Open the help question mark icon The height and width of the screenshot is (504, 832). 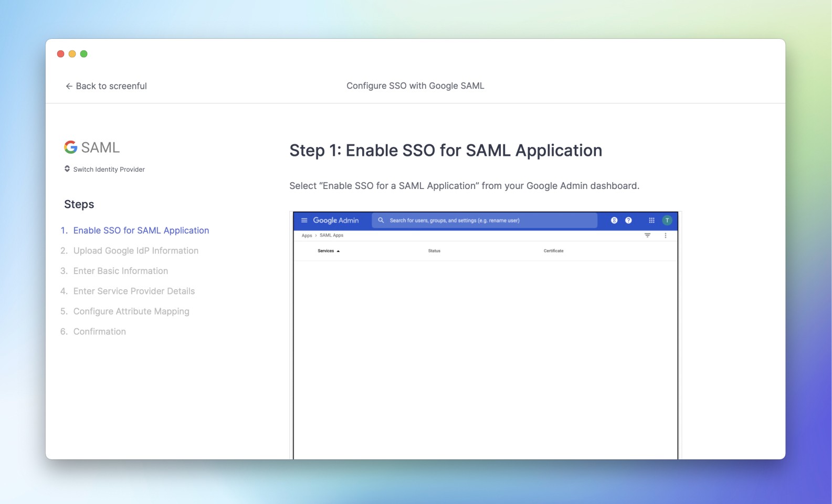click(628, 220)
